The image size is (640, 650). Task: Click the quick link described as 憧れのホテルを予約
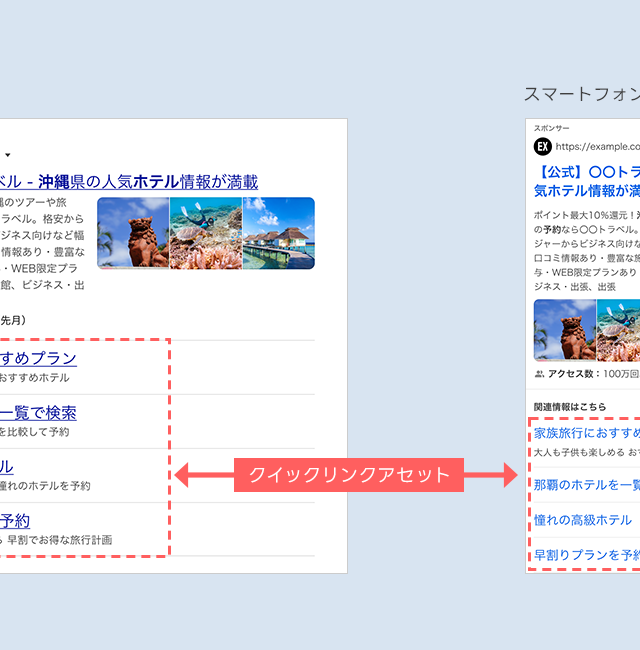(x=8, y=467)
